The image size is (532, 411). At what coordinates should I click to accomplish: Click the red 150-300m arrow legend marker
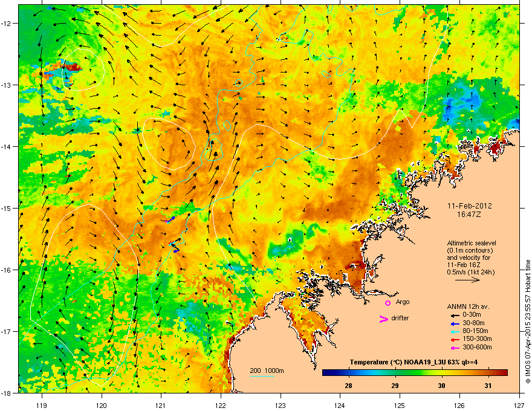455,340
